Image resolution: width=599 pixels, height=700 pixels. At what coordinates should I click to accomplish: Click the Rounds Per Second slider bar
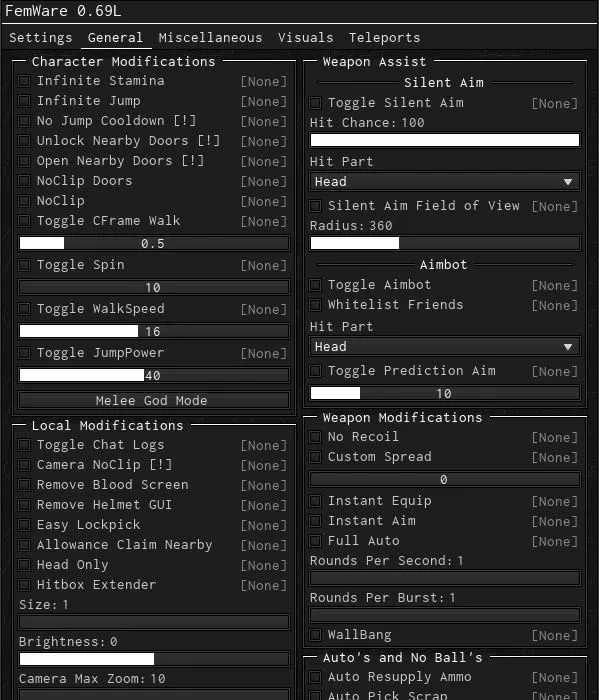coord(445,579)
